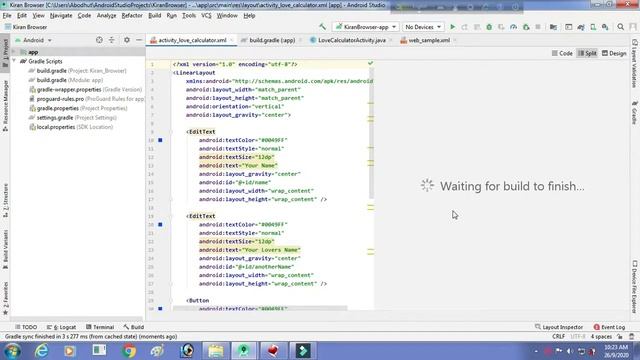This screenshot has height=360, width=640.
Task: Open File Explorer folder on taskbar
Action: [x=216, y=351]
